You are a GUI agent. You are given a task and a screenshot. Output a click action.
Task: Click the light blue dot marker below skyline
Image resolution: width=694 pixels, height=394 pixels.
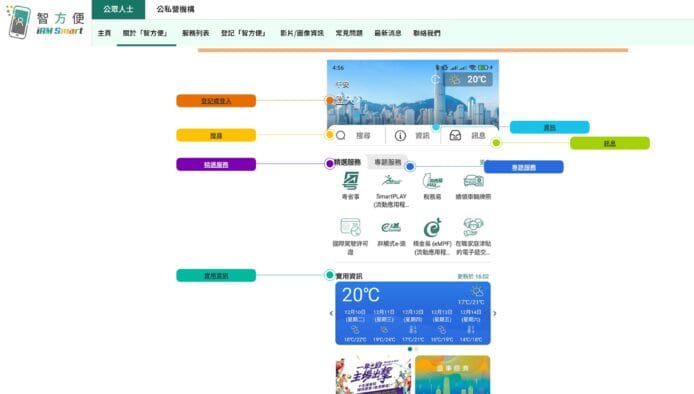(436, 127)
